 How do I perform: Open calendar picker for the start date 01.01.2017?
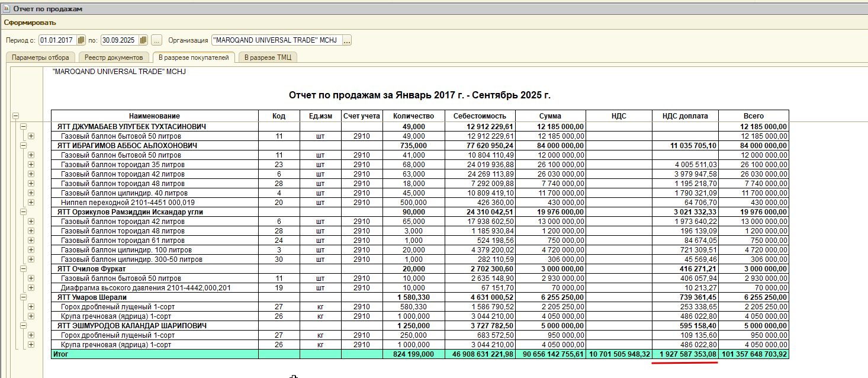tap(81, 40)
